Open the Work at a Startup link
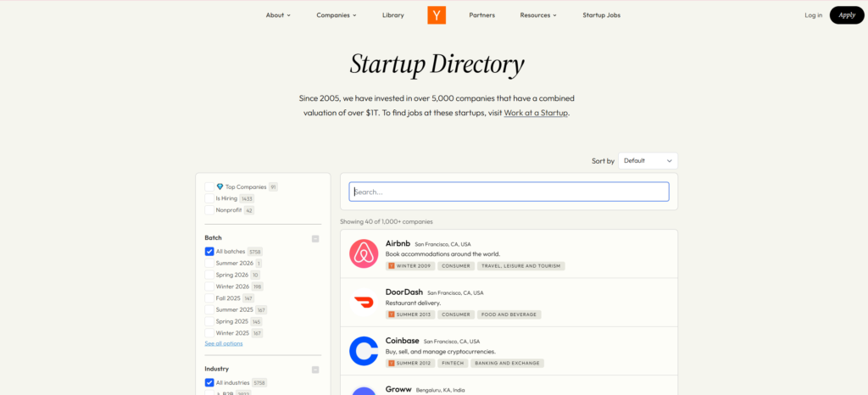Viewport: 868px width, 395px height. (536, 113)
